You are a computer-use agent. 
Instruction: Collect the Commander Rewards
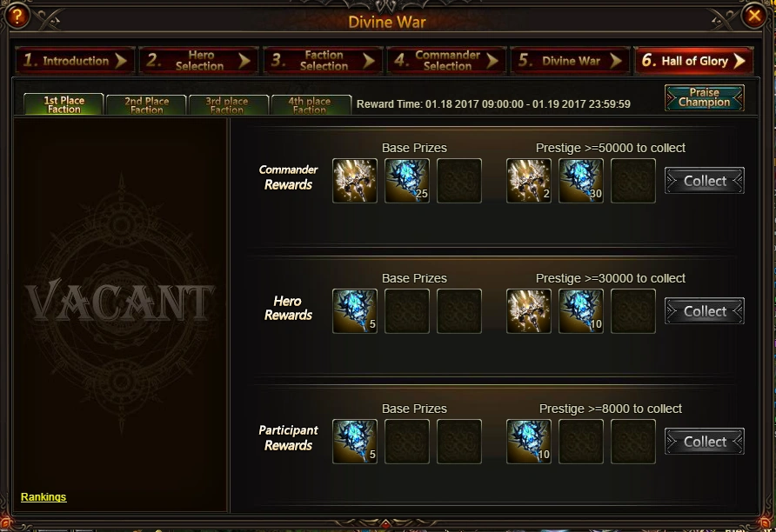pyautogui.click(x=705, y=181)
